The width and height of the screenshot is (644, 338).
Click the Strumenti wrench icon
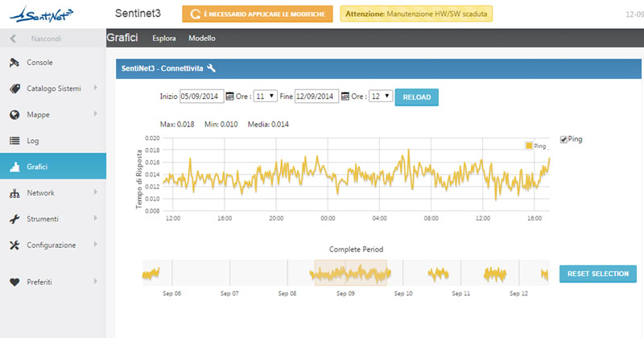(14, 219)
